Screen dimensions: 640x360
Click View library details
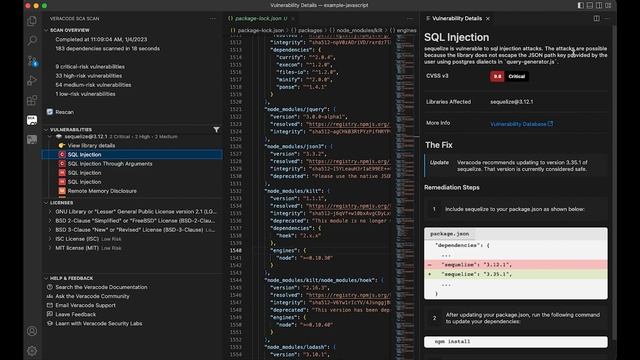click(x=91, y=145)
